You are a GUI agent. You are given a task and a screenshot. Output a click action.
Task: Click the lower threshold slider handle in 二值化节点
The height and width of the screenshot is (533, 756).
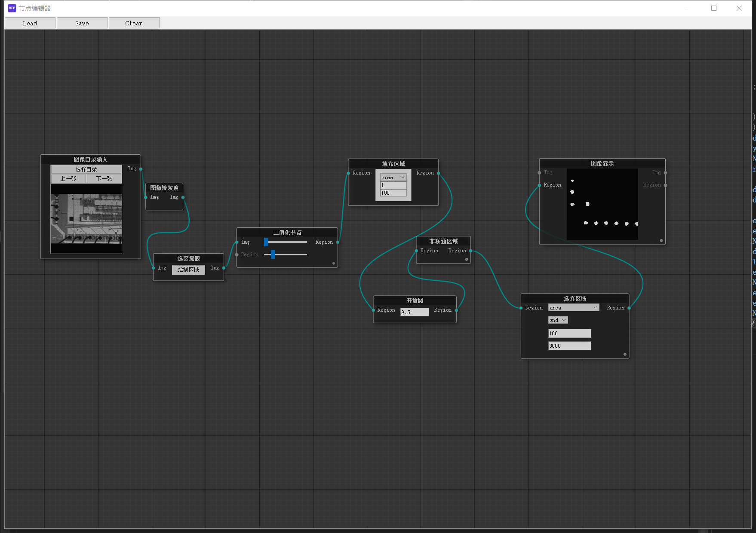[x=273, y=254]
